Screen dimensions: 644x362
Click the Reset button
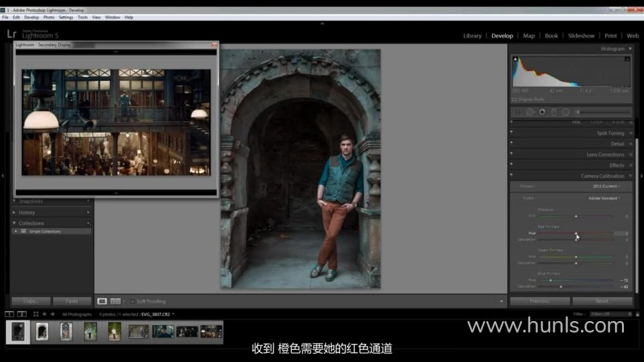coord(602,301)
